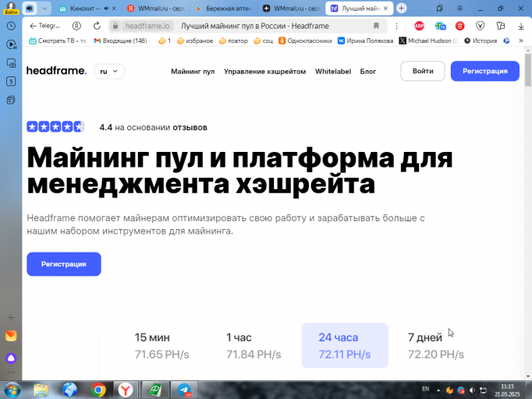
Task: Open the Yandex home Я icon
Action: 76,26
